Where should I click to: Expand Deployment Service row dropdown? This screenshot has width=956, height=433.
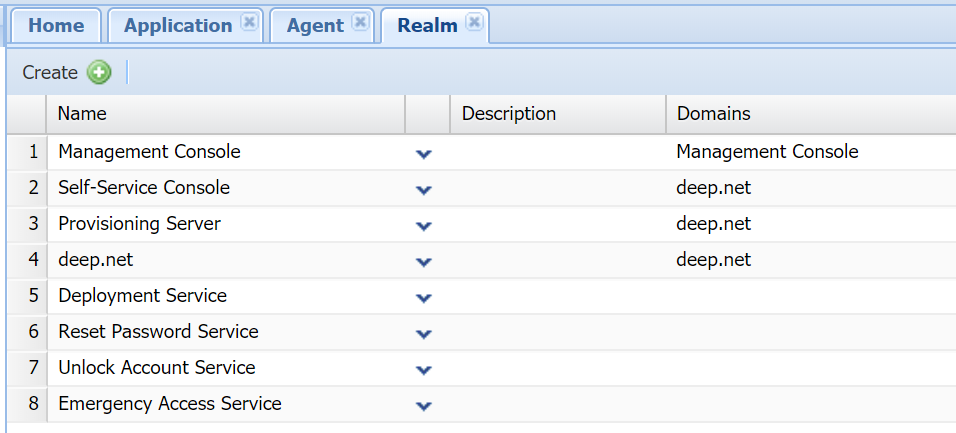[x=424, y=298]
